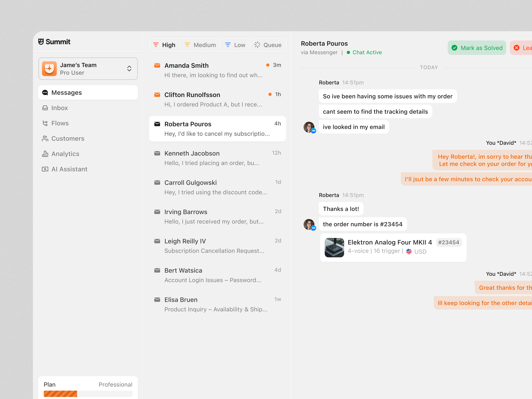The width and height of the screenshot is (532, 399).
Task: Click the #23454 order tag on the product card
Action: pyautogui.click(x=449, y=242)
